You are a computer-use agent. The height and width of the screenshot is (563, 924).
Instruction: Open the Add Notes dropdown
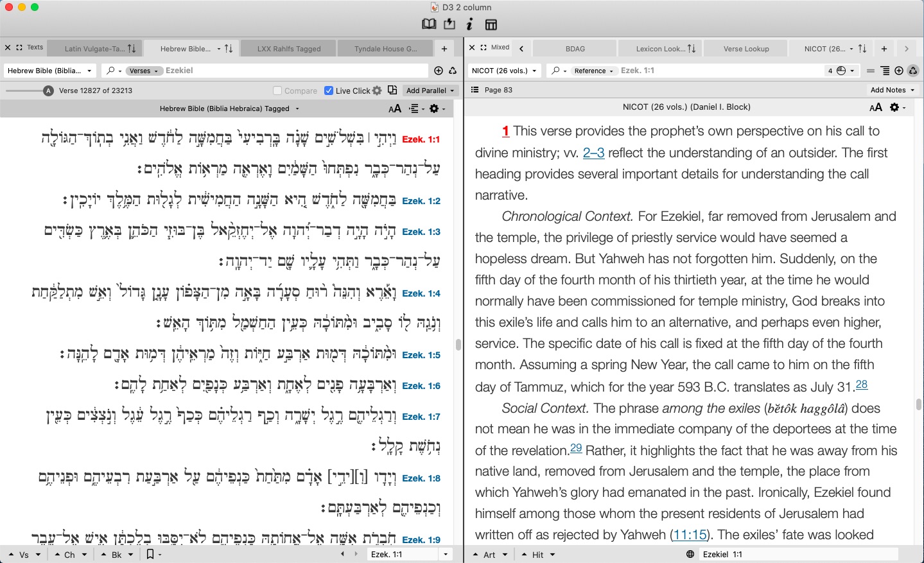pos(892,90)
